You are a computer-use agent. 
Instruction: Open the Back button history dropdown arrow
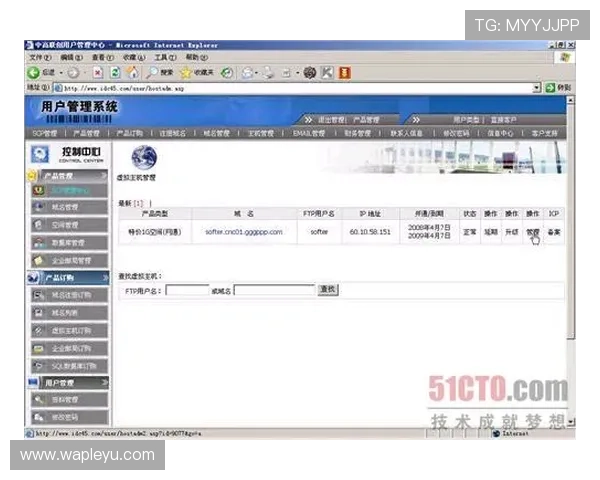tap(60, 73)
